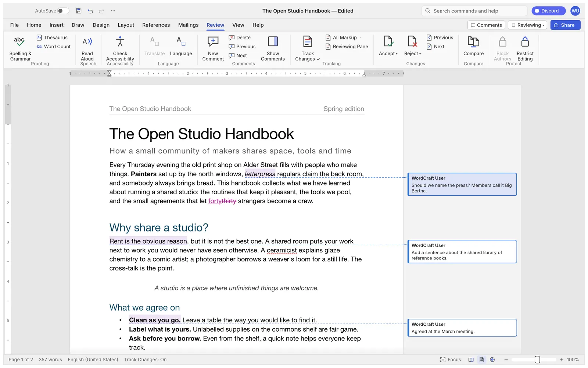This screenshot has height=368, width=588.
Task: Select the Big Bertha comment balloon
Action: (462, 184)
